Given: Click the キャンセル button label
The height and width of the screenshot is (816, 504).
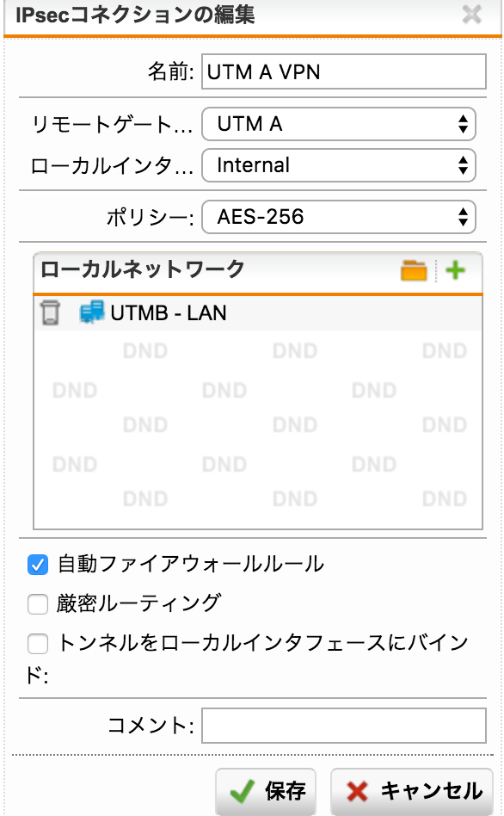Looking at the screenshot, I should pos(432,791).
